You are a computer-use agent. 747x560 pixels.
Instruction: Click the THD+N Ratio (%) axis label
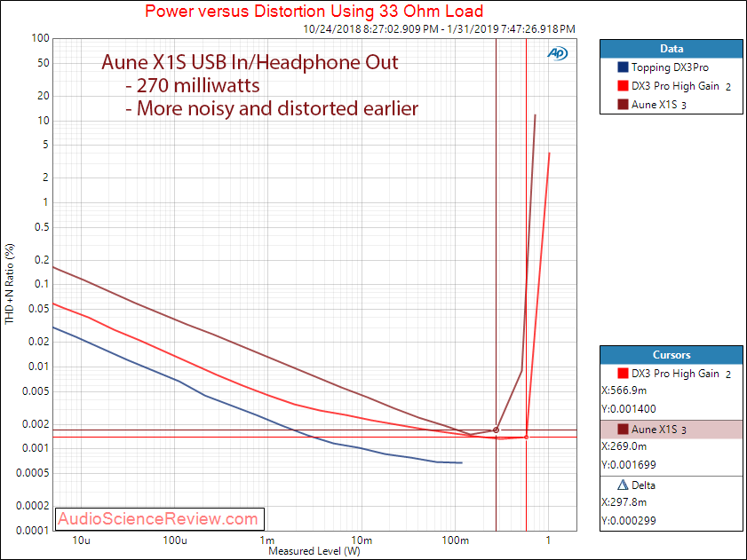pyautogui.click(x=10, y=284)
